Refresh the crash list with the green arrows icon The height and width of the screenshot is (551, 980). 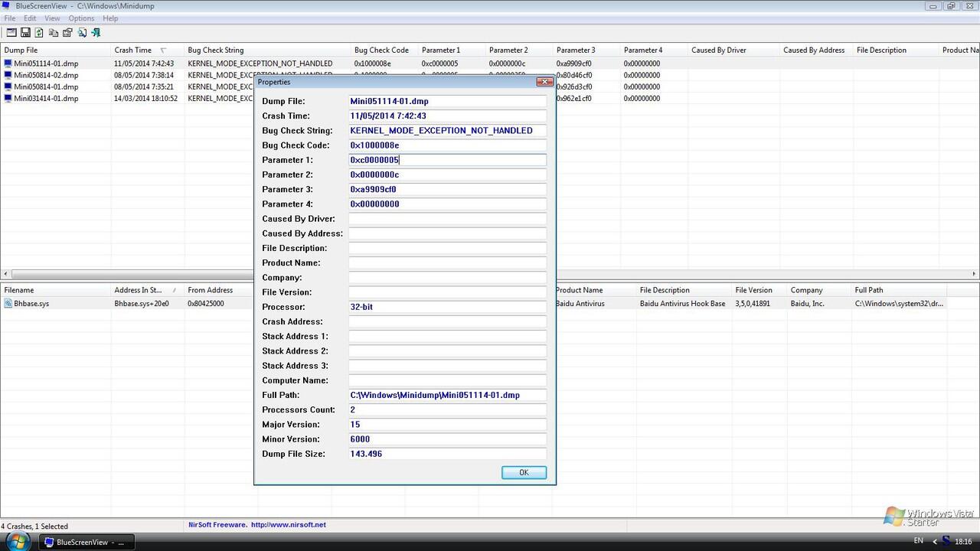(x=39, y=32)
